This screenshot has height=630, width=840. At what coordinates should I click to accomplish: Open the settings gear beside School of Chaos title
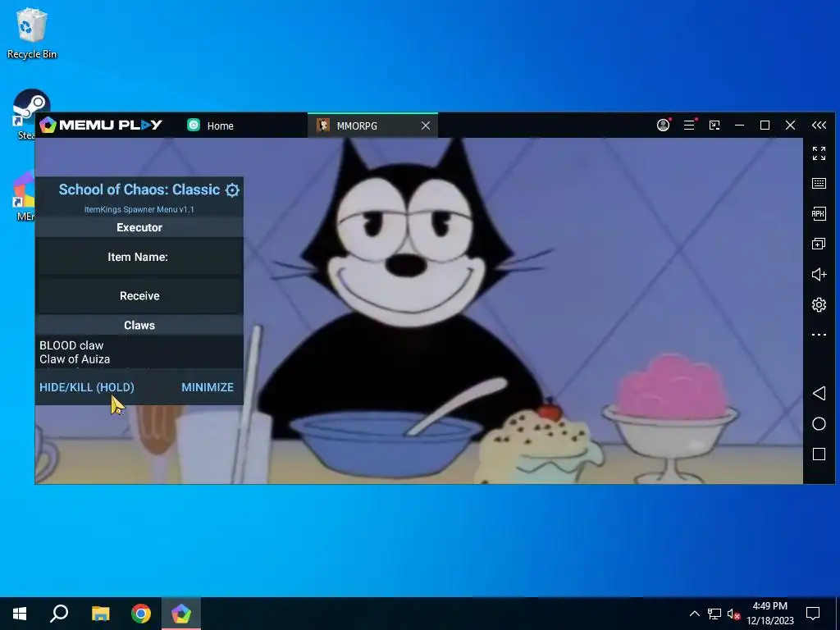tap(232, 190)
